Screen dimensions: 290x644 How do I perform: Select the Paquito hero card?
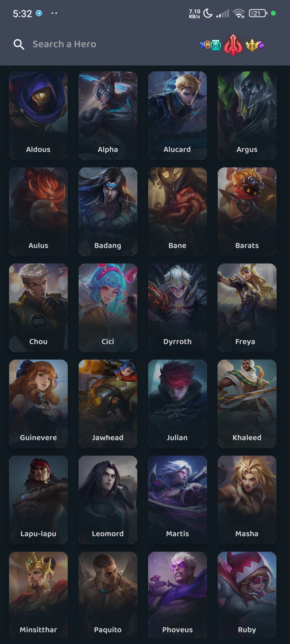(108, 595)
